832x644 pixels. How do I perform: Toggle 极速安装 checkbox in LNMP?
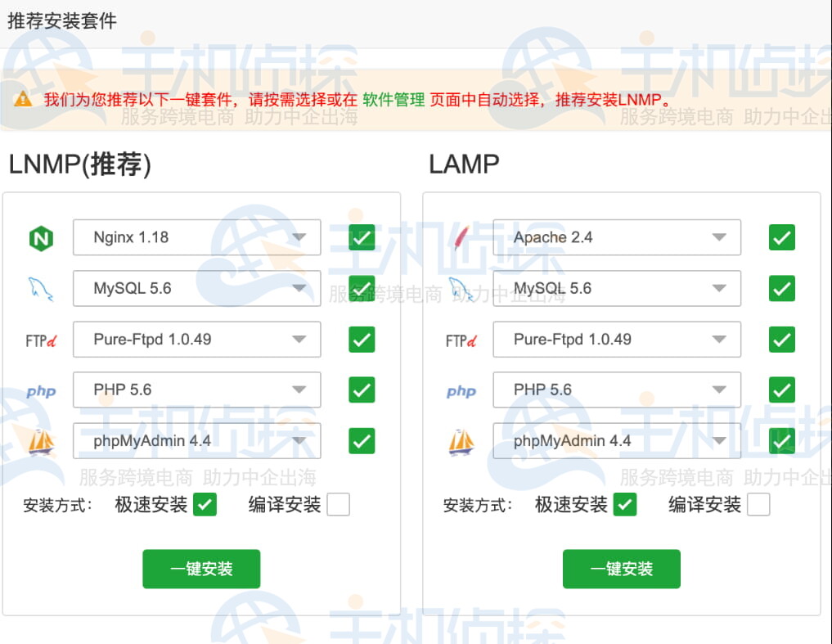point(205,504)
